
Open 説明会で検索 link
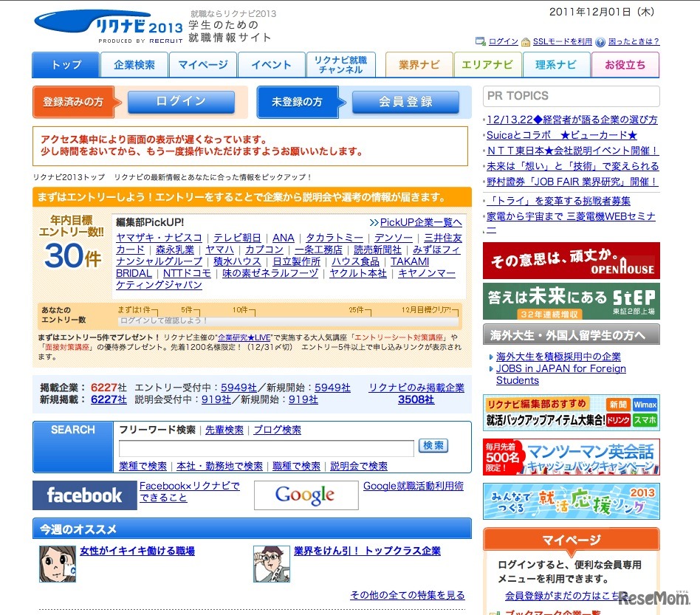[359, 466]
